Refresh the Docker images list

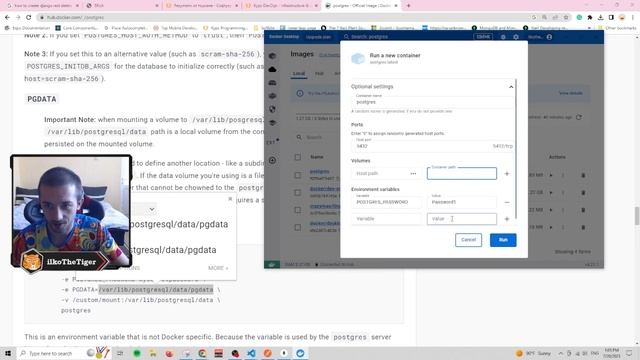click(578, 117)
